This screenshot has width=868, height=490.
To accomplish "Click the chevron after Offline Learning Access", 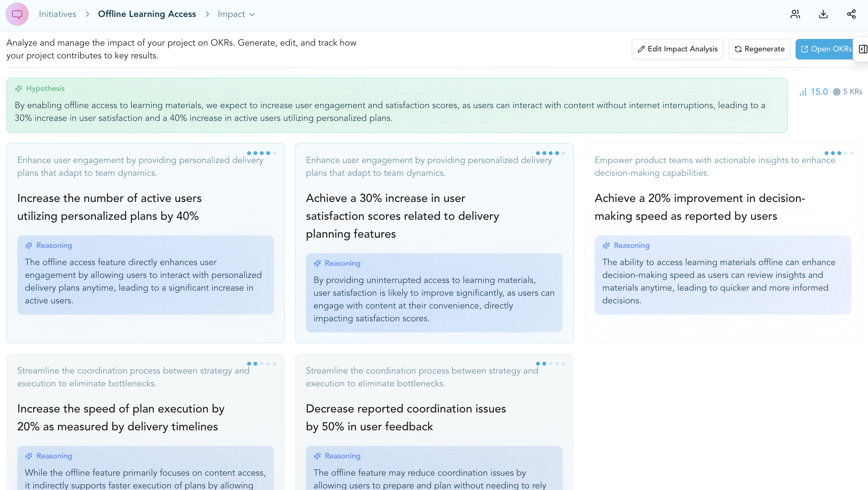I will (x=207, y=14).
